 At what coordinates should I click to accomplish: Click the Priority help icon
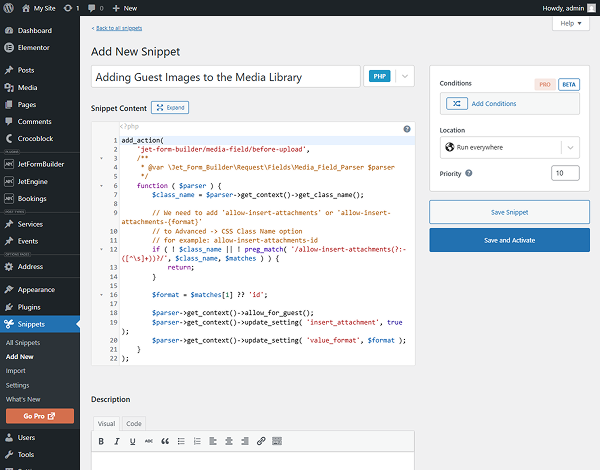468,173
